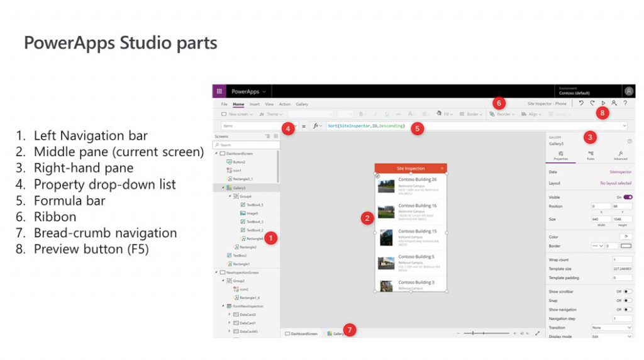Select the Insert ribbon tab
Image resolution: width=644 pixels, height=360 pixels.
[255, 104]
